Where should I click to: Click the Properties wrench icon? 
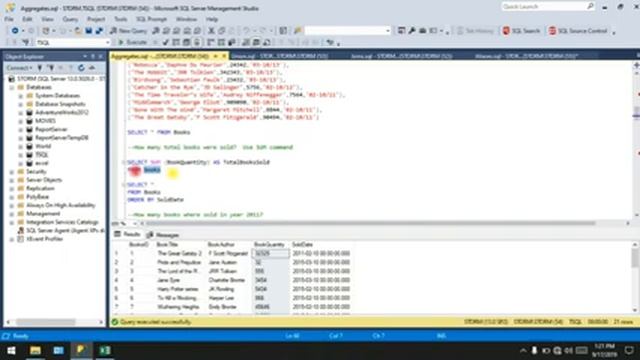tap(412, 31)
